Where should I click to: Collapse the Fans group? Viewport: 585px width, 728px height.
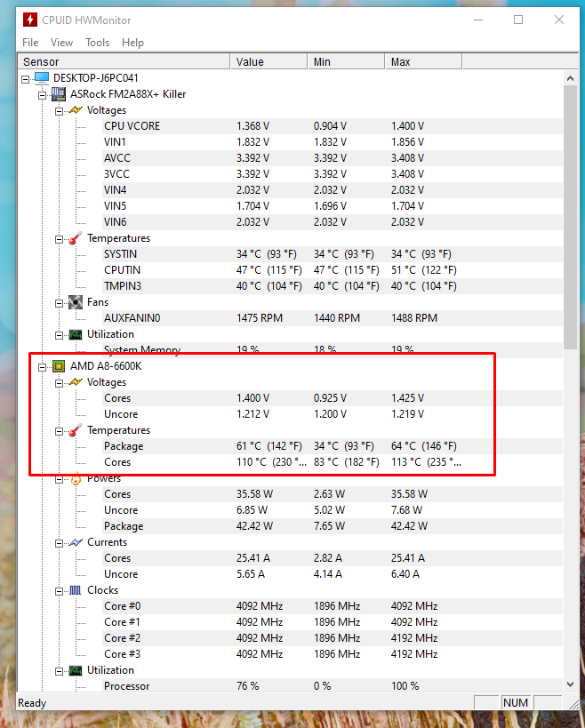pyautogui.click(x=59, y=304)
